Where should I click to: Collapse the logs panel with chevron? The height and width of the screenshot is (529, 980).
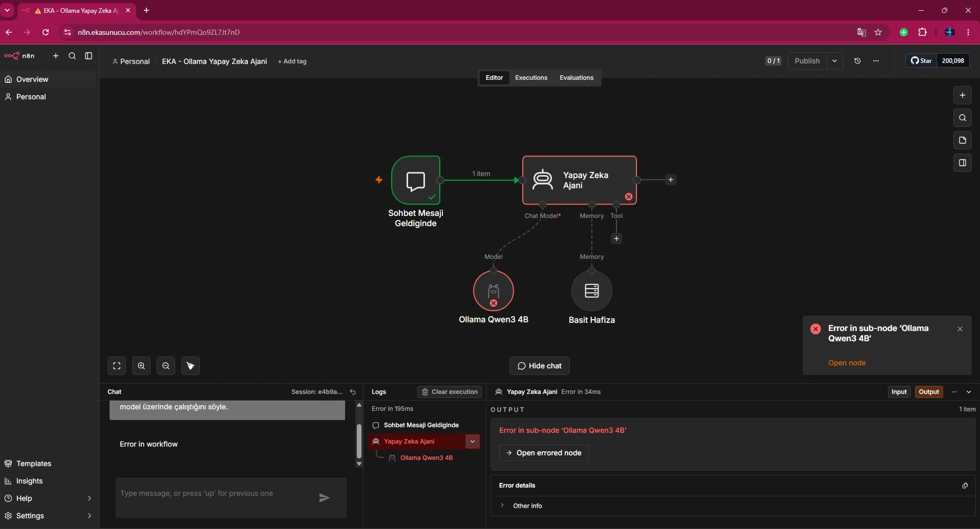pos(969,392)
